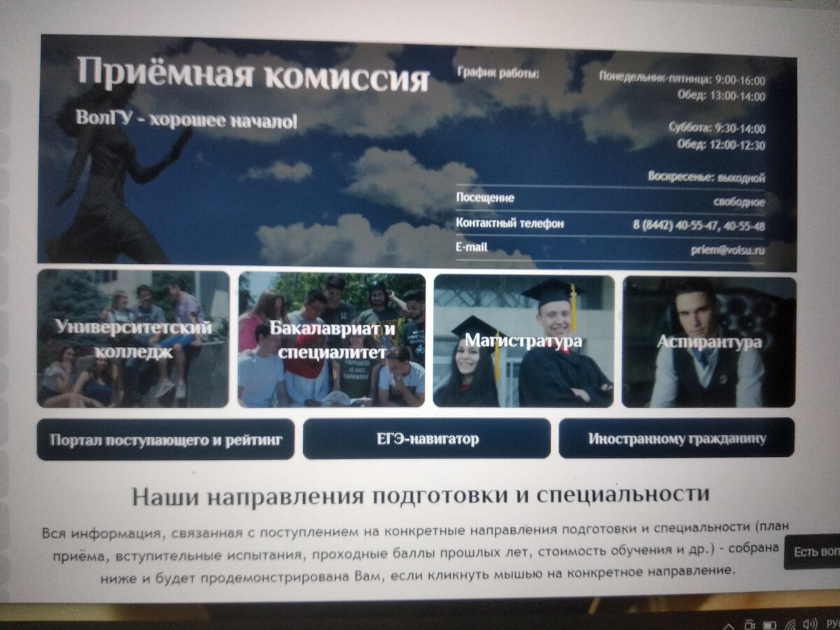Click the Контактный телефон label
The image size is (840, 630).
[x=510, y=223]
